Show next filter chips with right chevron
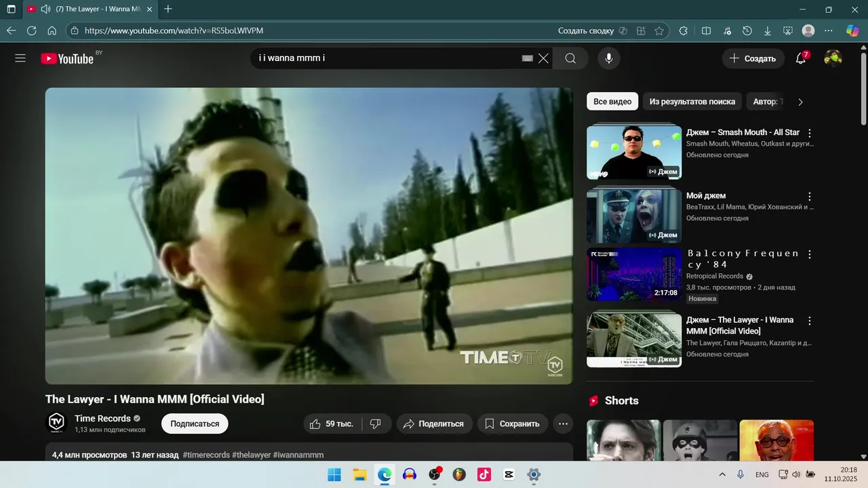Image resolution: width=868 pixels, height=488 pixels. click(x=800, y=102)
